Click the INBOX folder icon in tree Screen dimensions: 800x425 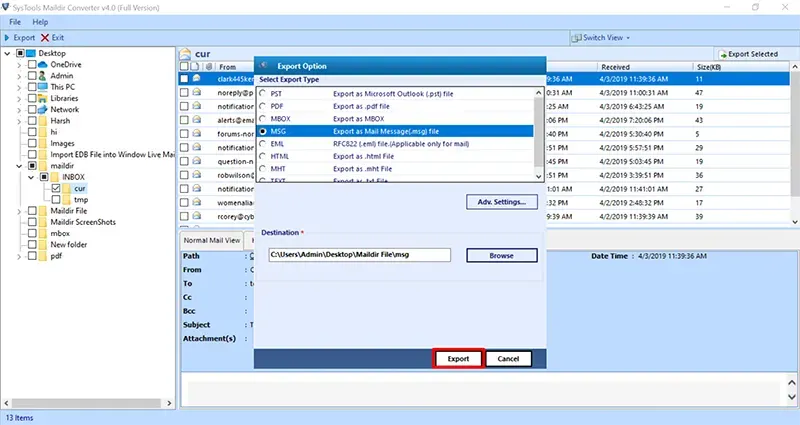point(55,177)
